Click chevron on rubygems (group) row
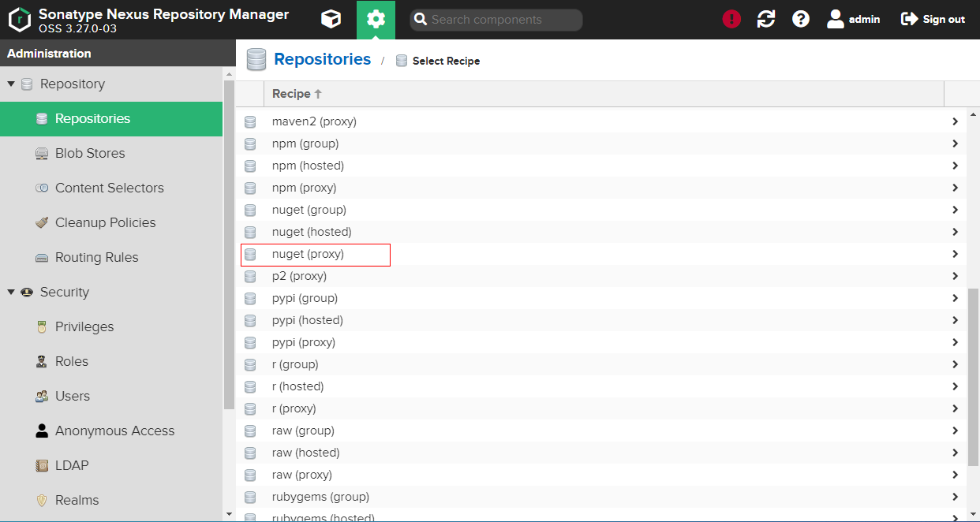This screenshot has height=522, width=980. [x=955, y=497]
